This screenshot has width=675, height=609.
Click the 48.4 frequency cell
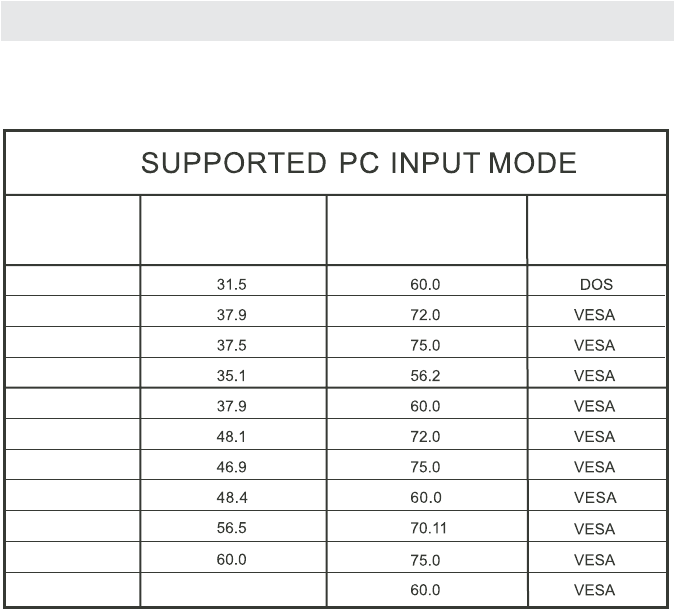(x=231, y=498)
